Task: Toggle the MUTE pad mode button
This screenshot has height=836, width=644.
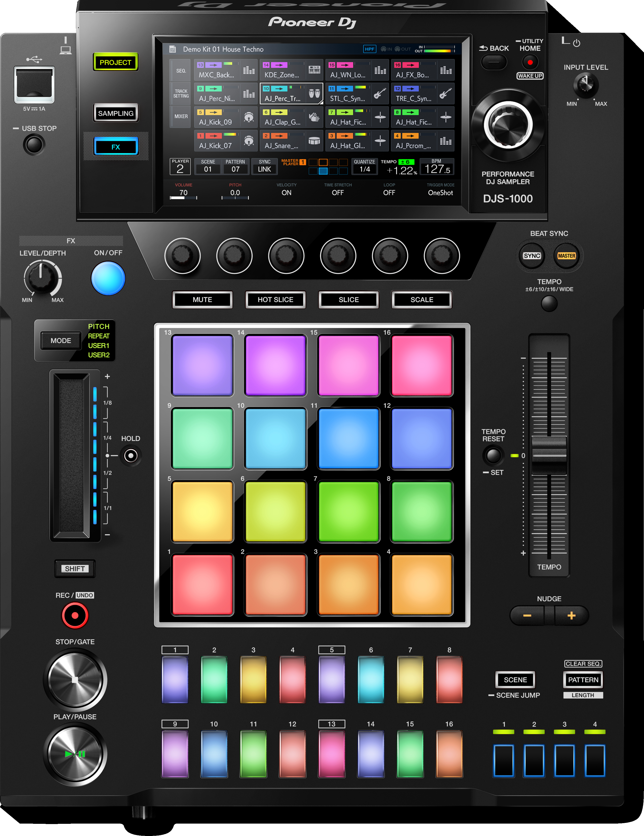Action: (203, 300)
